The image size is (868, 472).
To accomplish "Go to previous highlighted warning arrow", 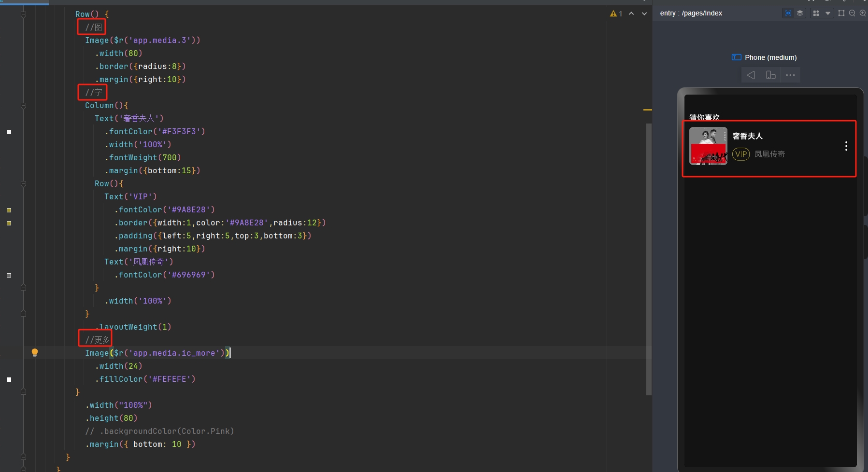I will click(631, 14).
